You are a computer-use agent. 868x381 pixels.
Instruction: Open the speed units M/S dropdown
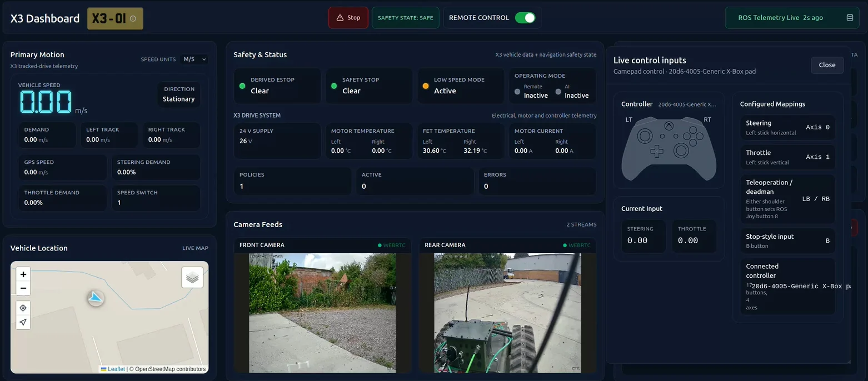click(x=193, y=59)
